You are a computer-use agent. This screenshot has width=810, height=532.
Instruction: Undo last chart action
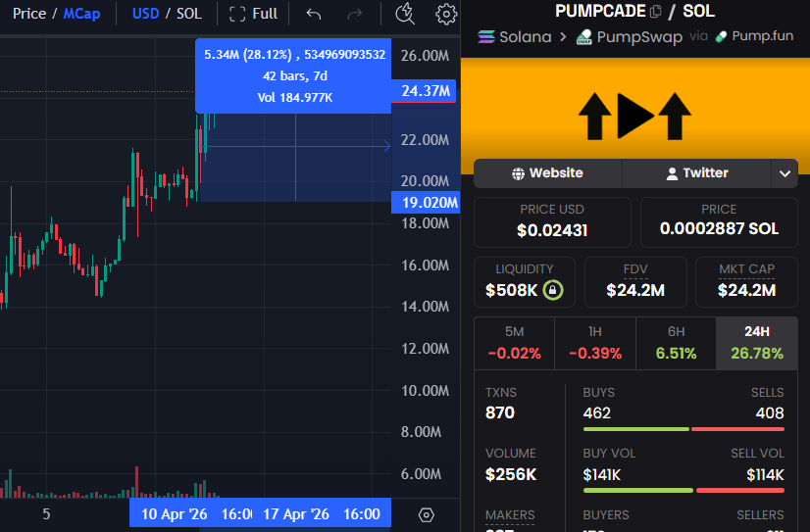pos(314,14)
